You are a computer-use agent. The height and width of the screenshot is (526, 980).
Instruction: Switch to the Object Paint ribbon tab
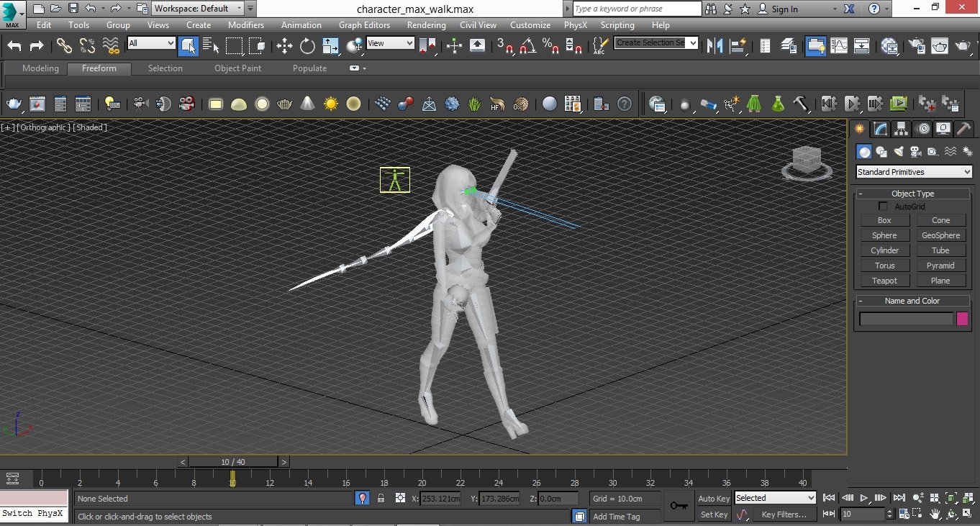coord(237,68)
